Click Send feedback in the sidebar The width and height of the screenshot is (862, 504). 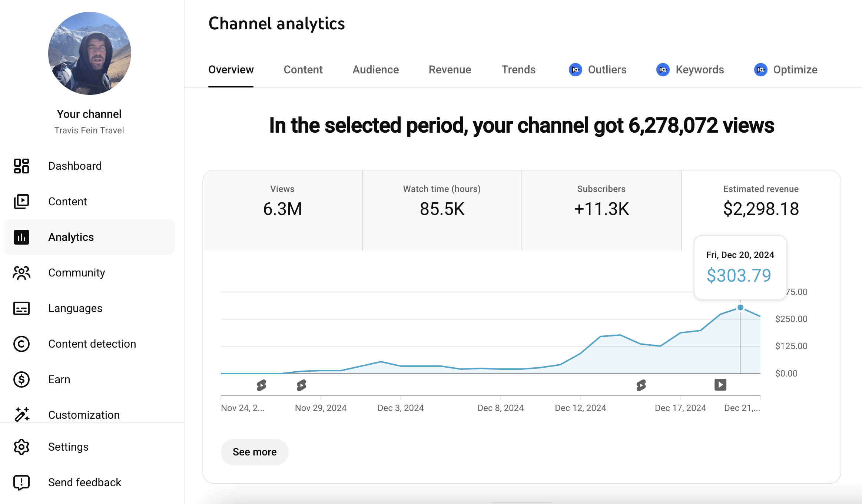(x=89, y=483)
